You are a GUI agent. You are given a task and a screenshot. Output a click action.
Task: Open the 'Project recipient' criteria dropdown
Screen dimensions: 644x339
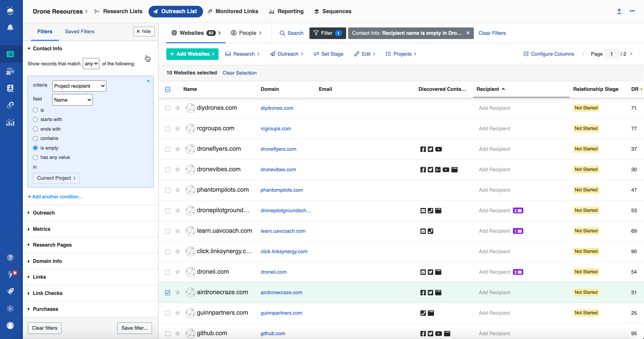click(79, 86)
